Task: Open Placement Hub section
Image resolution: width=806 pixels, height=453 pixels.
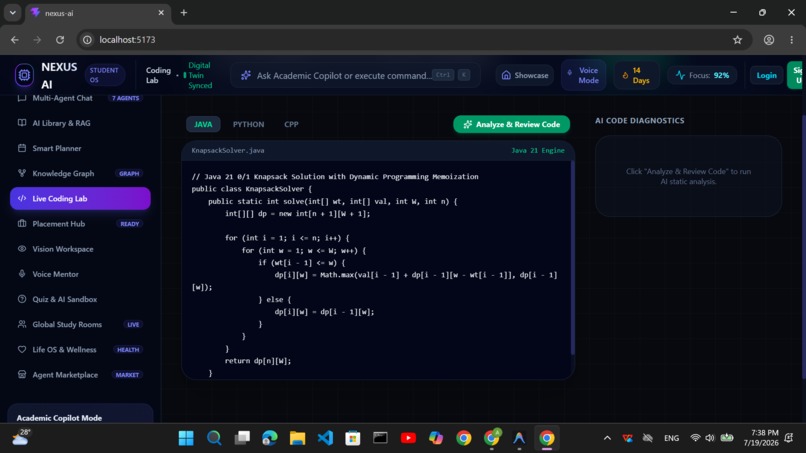Action: tap(80, 224)
